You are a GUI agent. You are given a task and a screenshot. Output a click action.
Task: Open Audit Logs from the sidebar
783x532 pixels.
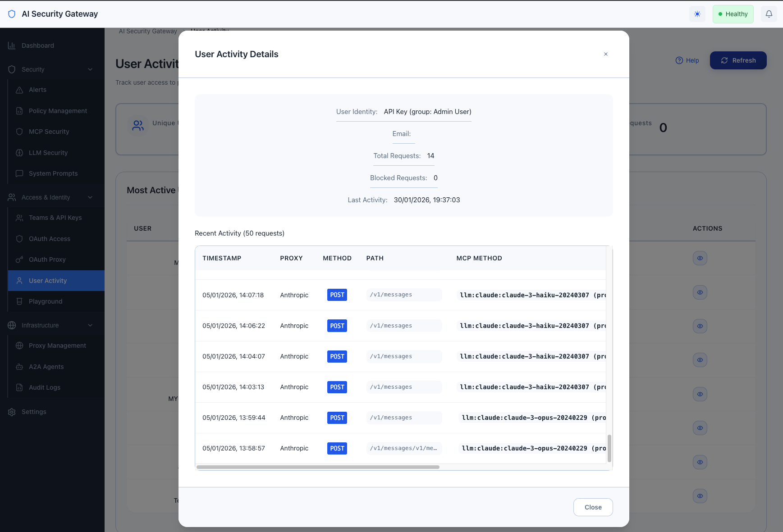tap(44, 387)
